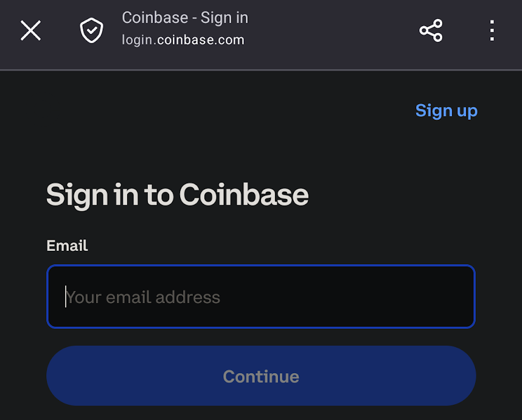The height and width of the screenshot is (420, 522).
Task: Focus the Email input field
Action: point(260,296)
